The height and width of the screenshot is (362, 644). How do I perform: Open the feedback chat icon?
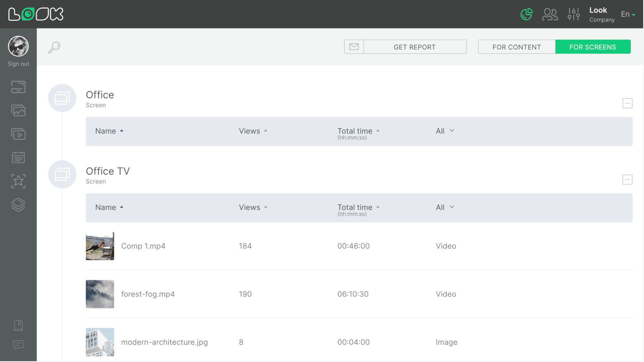click(x=18, y=345)
